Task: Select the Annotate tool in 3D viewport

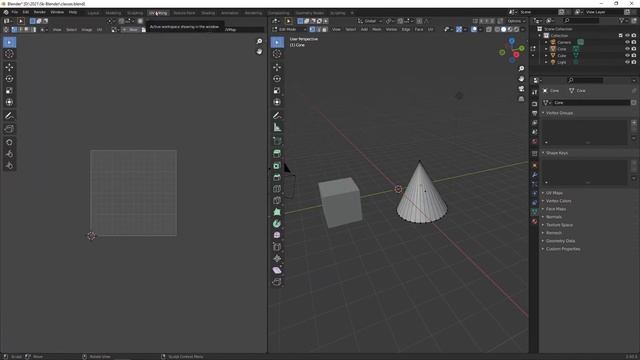Action: pyautogui.click(x=277, y=116)
